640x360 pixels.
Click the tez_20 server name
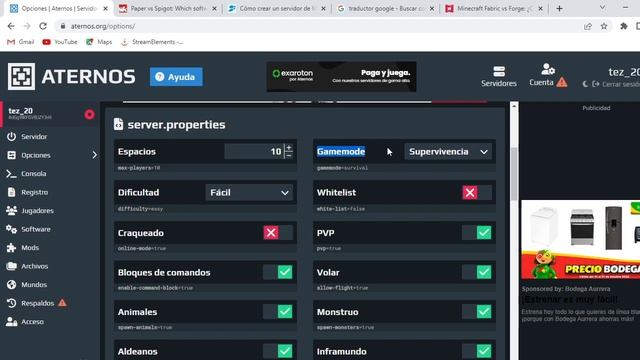coord(20,111)
